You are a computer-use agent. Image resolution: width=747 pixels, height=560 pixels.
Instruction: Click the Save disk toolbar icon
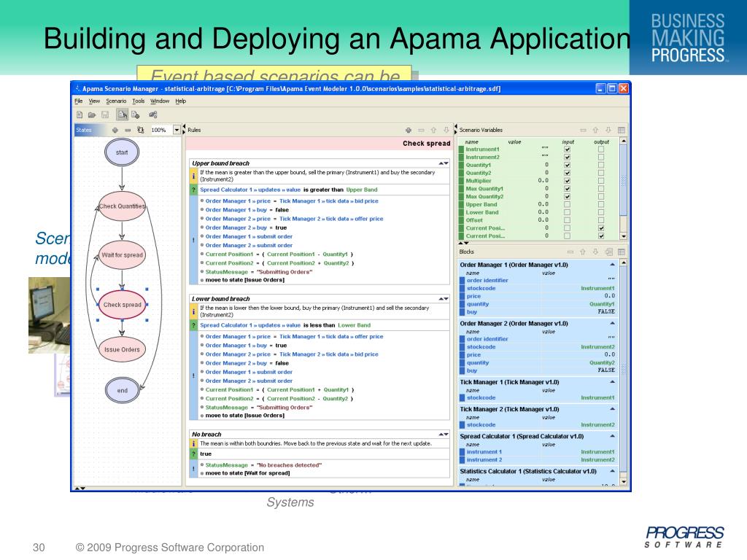(105, 114)
